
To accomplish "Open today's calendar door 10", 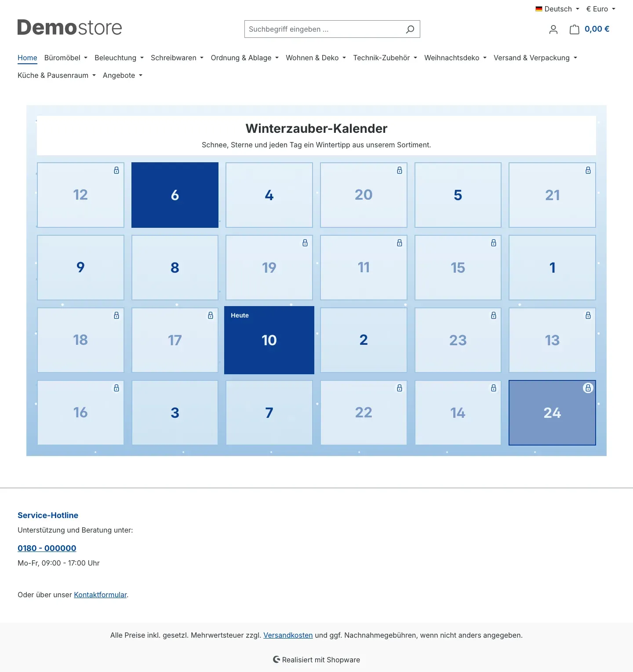I will coord(269,340).
